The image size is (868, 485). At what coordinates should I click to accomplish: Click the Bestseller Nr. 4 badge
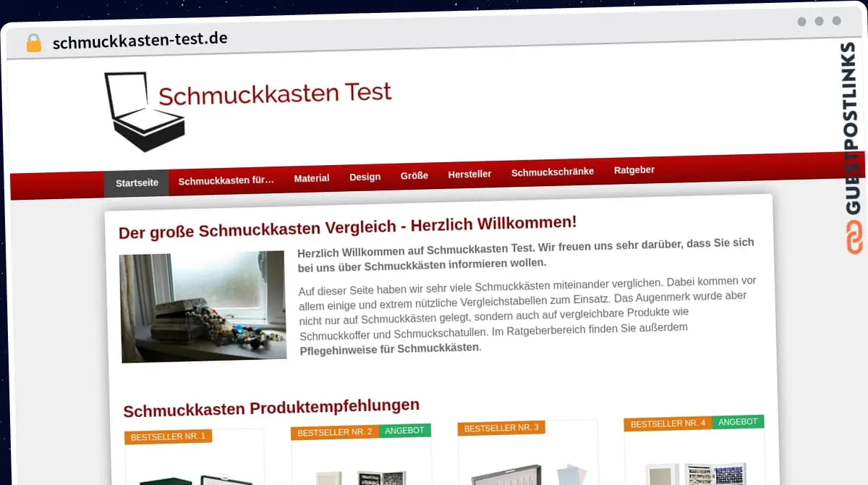point(668,423)
